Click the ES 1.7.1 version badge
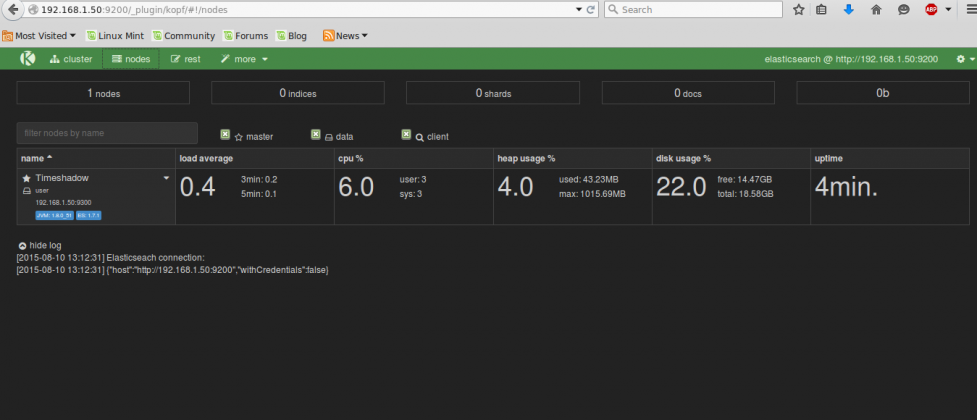This screenshot has width=977, height=420. click(x=88, y=216)
